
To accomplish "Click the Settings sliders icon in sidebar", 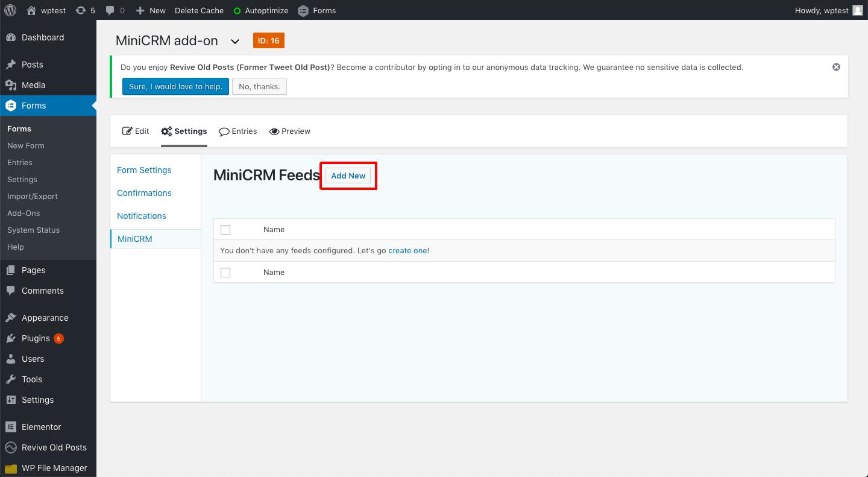I will [x=11, y=400].
